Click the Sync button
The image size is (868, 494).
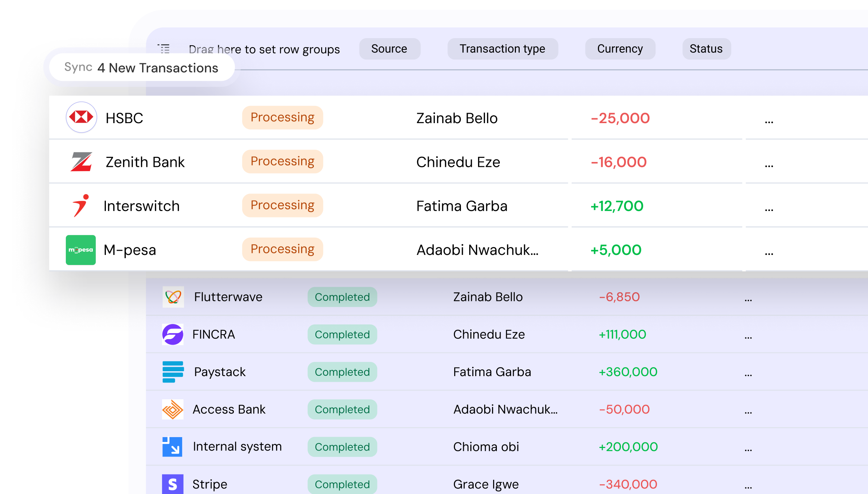78,68
